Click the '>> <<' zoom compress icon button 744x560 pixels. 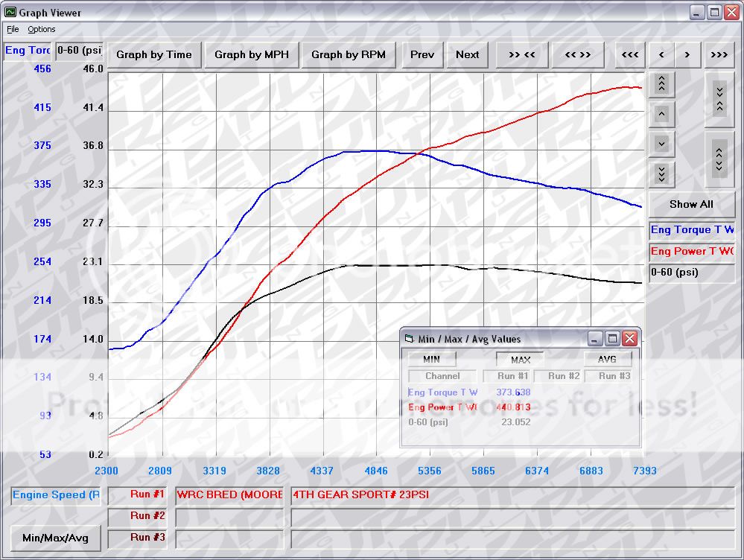pyautogui.click(x=522, y=54)
